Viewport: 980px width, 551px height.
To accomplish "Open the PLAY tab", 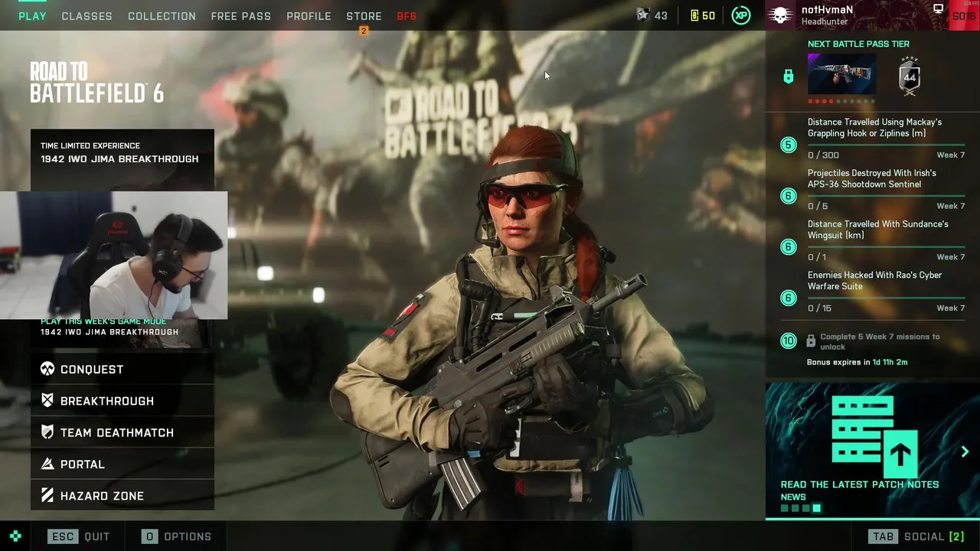I will 32,16.
